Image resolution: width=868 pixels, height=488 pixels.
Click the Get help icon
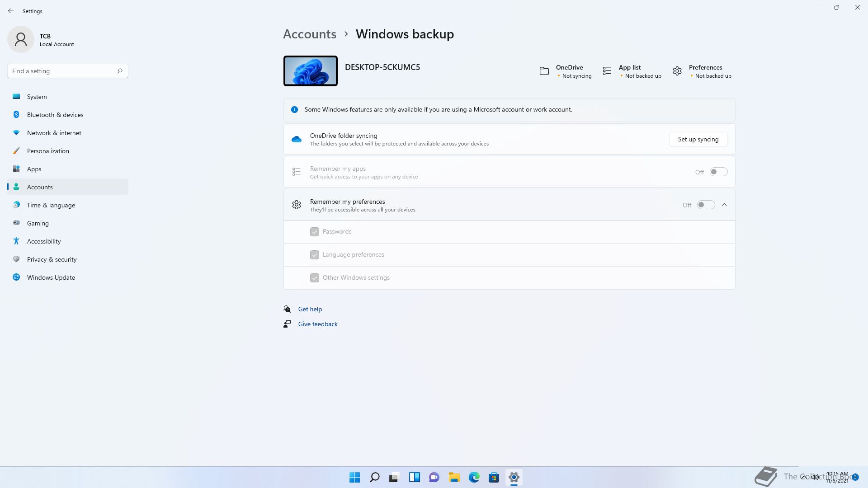coord(287,309)
